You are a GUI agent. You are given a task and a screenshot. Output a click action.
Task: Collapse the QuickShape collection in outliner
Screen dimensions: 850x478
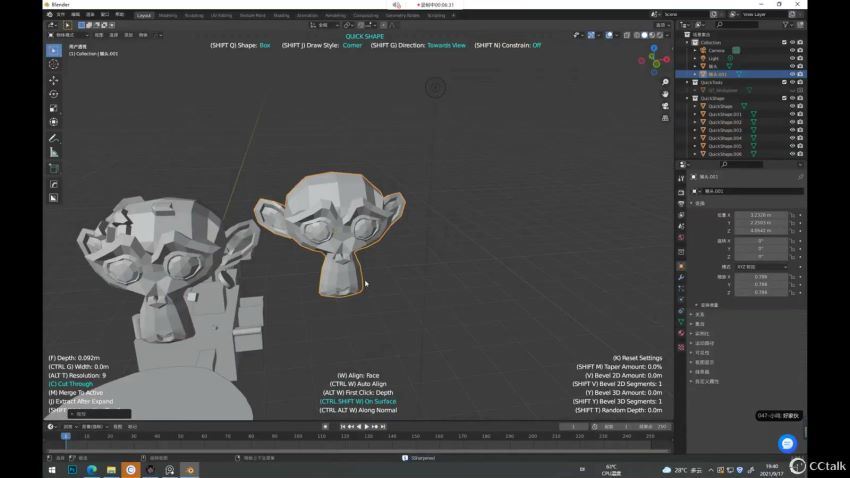pos(688,98)
